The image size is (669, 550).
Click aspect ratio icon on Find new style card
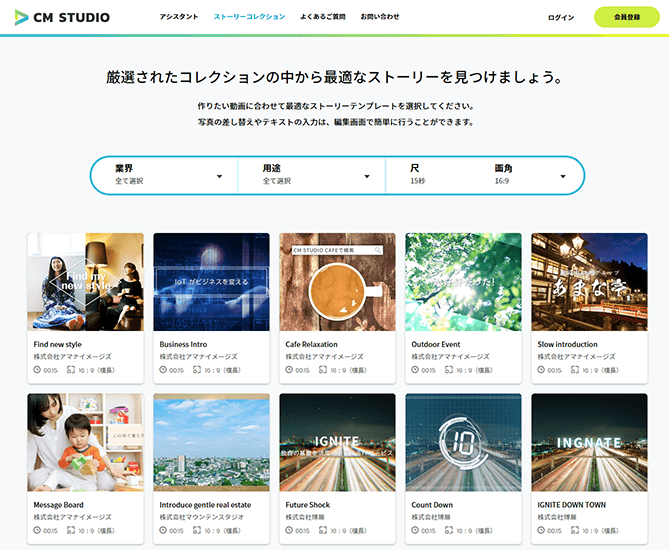click(71, 370)
